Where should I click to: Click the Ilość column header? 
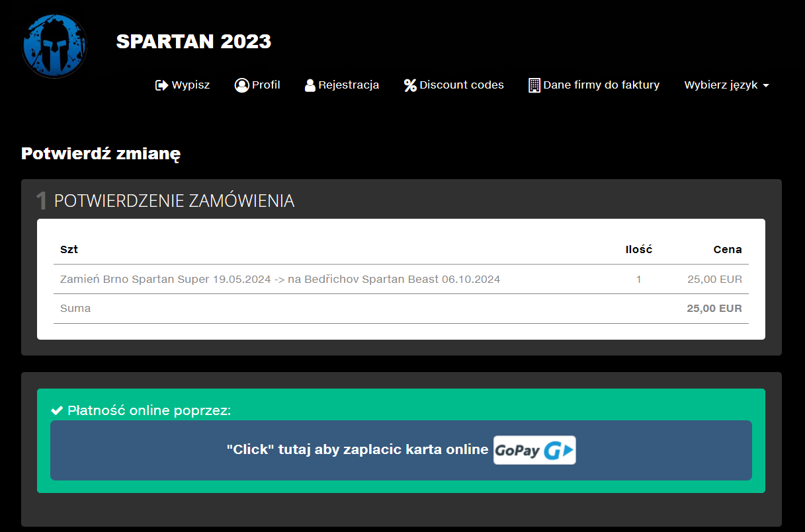pos(639,249)
